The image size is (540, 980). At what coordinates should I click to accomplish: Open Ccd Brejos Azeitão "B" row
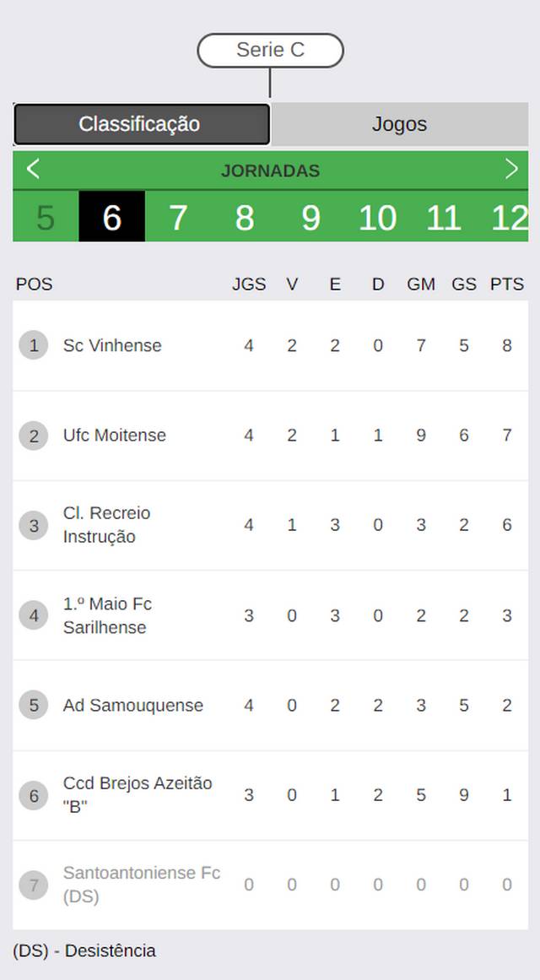tap(270, 795)
